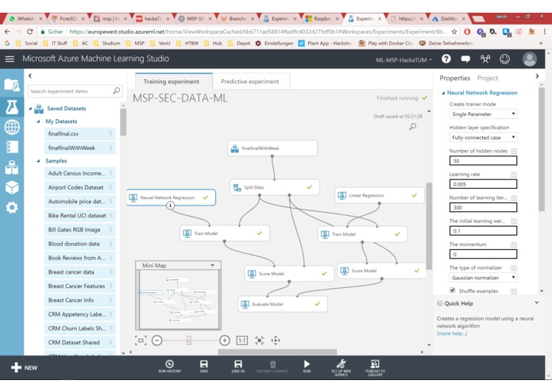Open the feedback chat icon

[x=465, y=59]
